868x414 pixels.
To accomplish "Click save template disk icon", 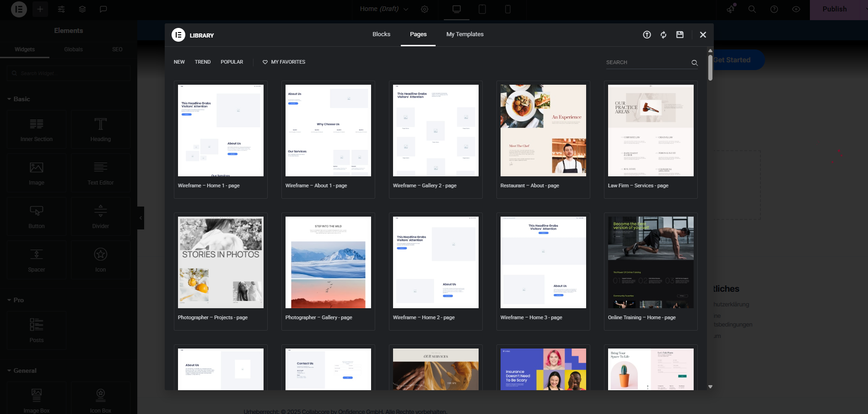I will pos(680,35).
